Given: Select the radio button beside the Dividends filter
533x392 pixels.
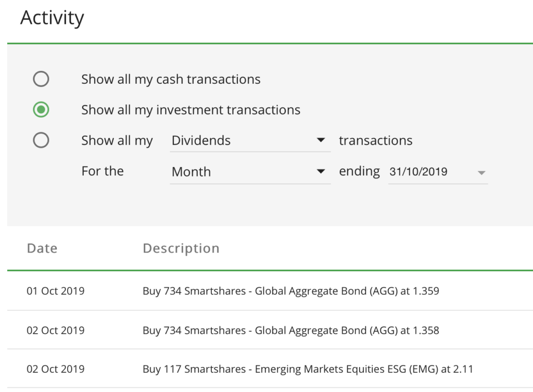Looking at the screenshot, I should click(41, 141).
